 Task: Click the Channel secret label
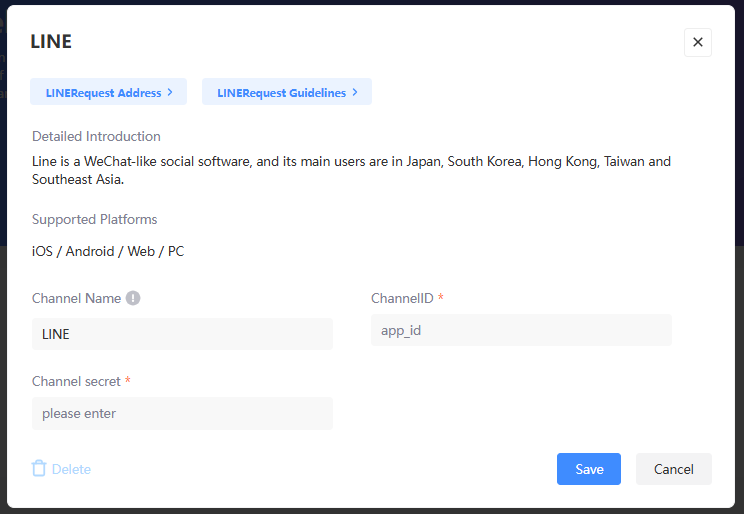click(76, 381)
